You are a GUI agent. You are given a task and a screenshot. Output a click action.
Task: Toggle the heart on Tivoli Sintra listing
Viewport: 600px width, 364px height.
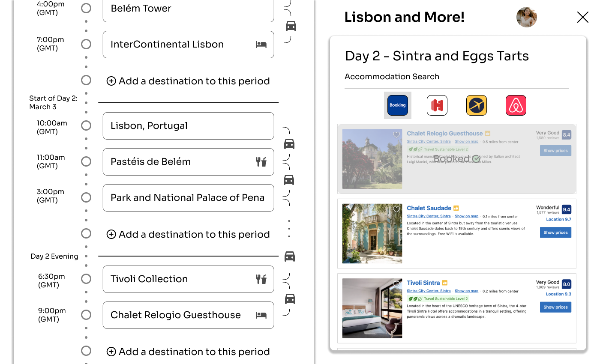[x=396, y=284]
